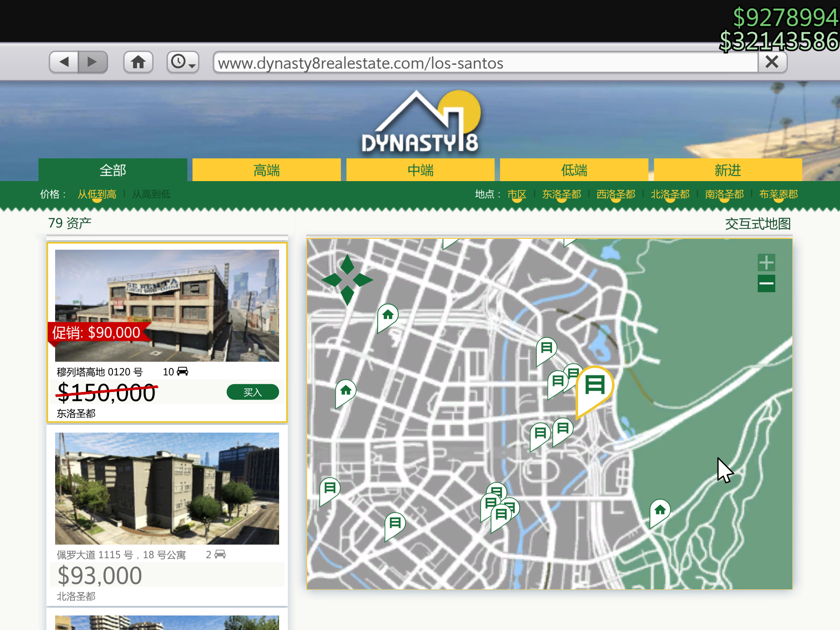840x630 pixels.
Task: Click the Dynasty 8 logo
Action: click(420, 122)
